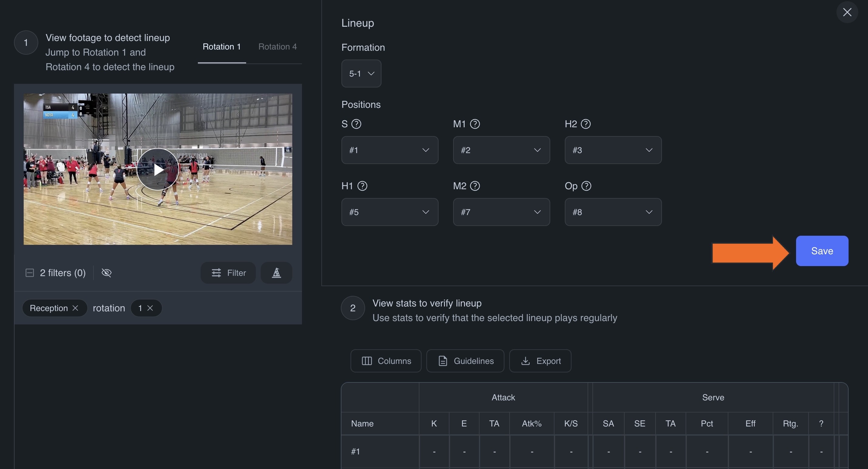Switch to Rotation 4 tab
868x469 pixels.
click(277, 47)
